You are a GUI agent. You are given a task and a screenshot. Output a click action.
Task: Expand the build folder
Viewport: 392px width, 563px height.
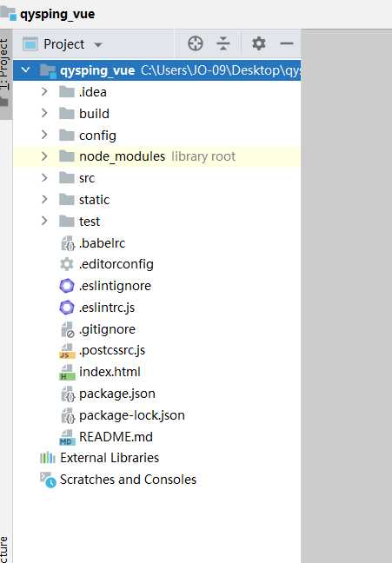[44, 114]
